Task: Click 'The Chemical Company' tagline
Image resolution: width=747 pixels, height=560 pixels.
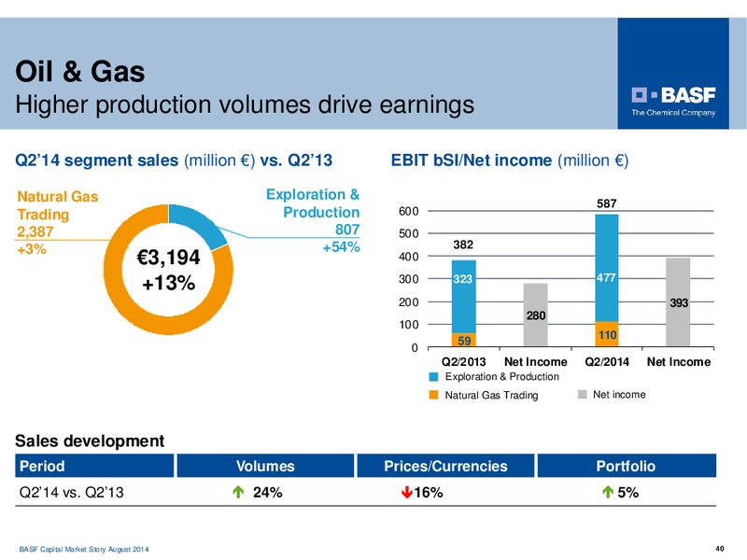Action: [673, 113]
